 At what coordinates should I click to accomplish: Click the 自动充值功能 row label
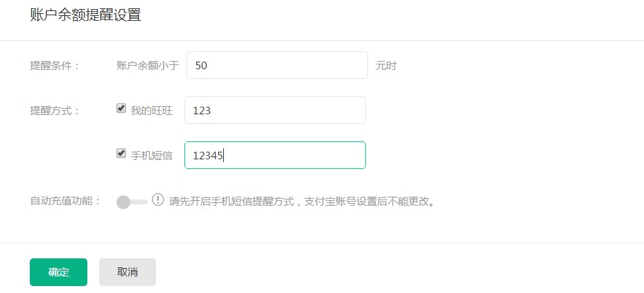click(65, 202)
